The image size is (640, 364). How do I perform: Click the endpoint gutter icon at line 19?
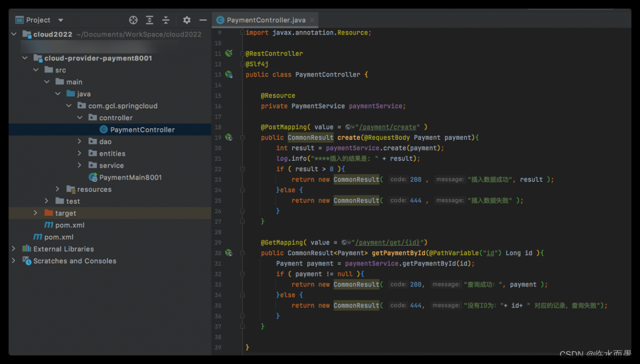tap(229, 137)
